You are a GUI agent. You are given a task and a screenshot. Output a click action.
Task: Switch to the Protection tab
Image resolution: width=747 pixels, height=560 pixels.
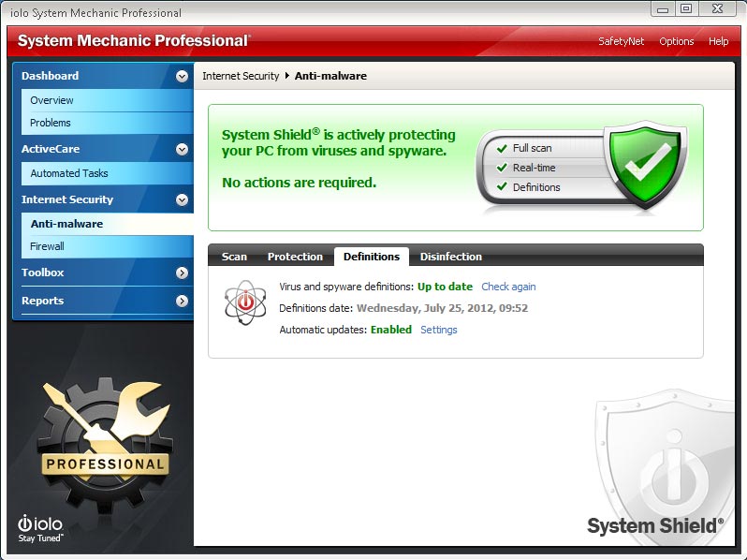(295, 257)
